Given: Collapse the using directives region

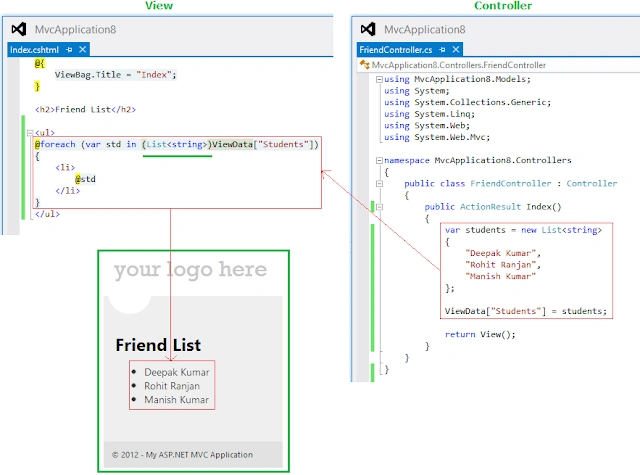Looking at the screenshot, I should (379, 79).
